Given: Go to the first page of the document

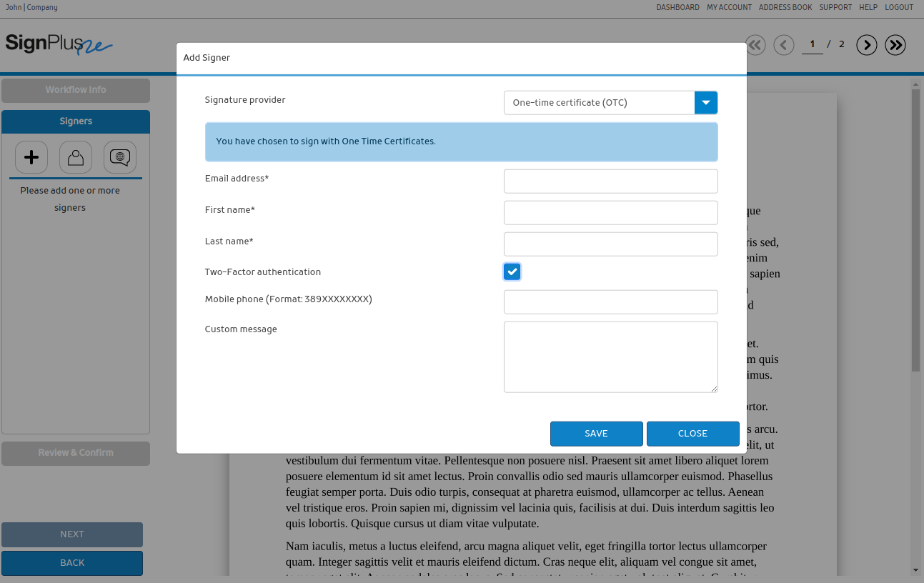Looking at the screenshot, I should coord(755,45).
